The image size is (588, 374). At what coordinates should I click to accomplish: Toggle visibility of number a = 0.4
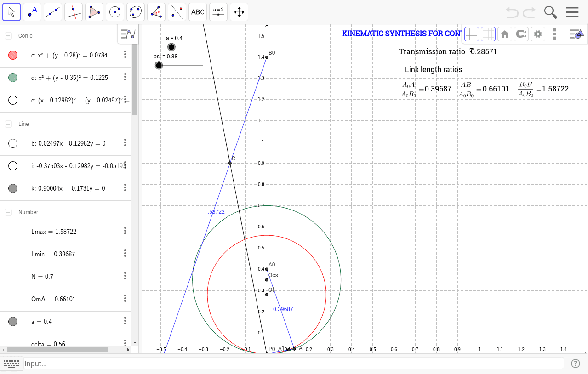13,322
